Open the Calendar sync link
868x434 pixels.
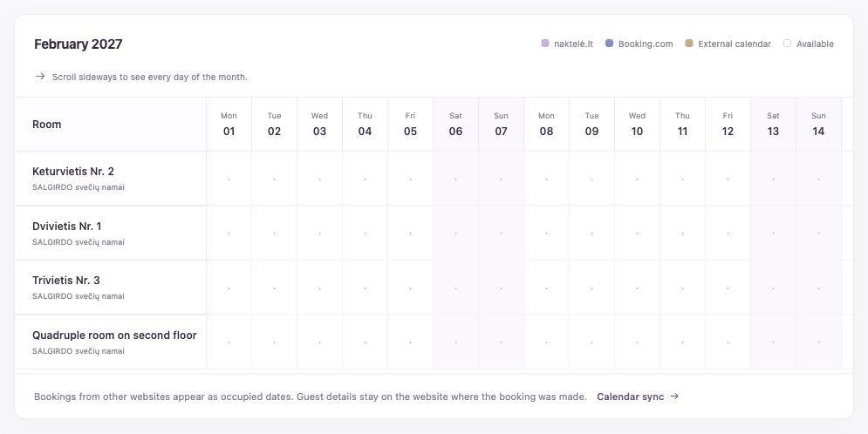coord(637,397)
